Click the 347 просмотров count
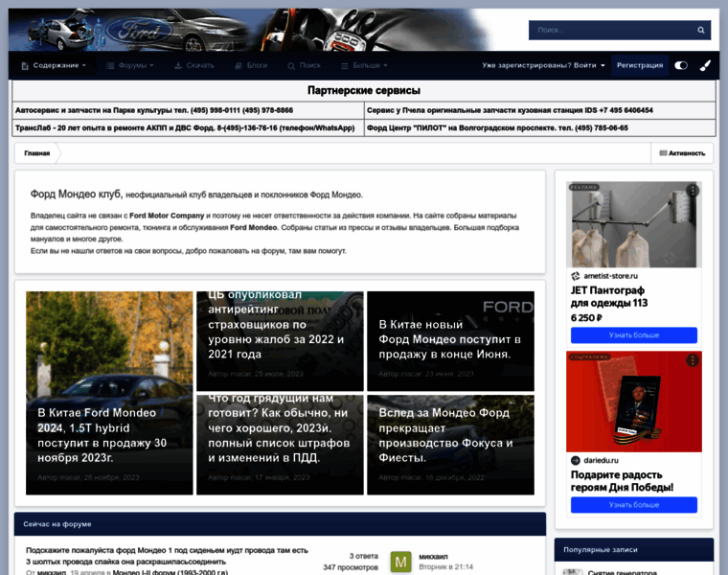728x575 pixels. [351, 567]
